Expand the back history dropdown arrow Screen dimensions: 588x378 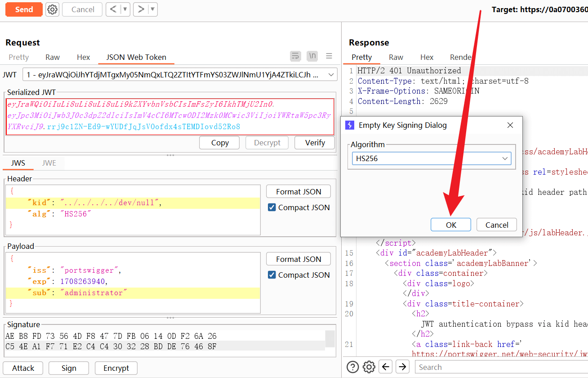[125, 9]
